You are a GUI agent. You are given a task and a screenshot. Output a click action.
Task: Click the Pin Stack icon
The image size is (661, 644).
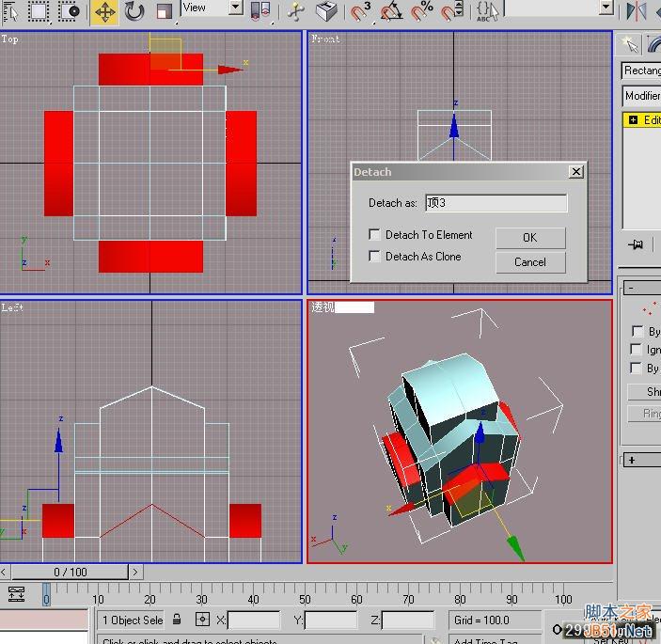click(636, 244)
